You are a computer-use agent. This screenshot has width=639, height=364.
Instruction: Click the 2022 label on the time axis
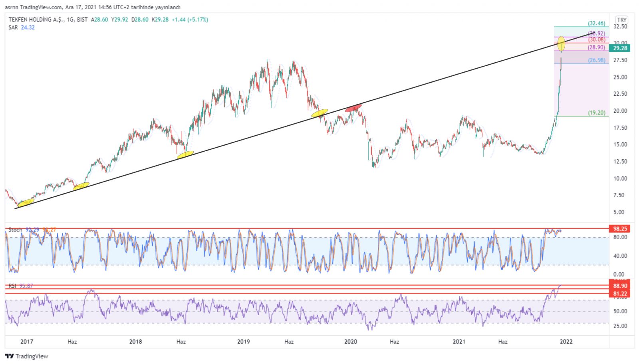point(566,342)
